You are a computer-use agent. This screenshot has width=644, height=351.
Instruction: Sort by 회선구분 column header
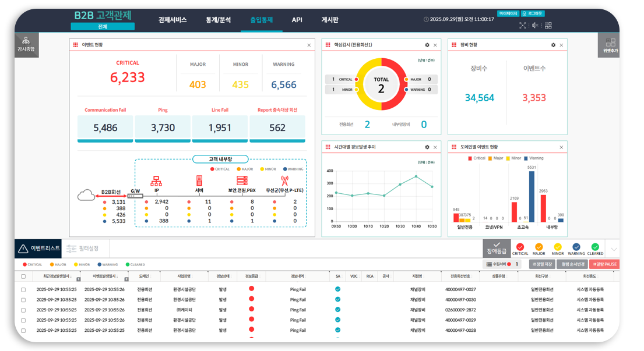(x=542, y=276)
